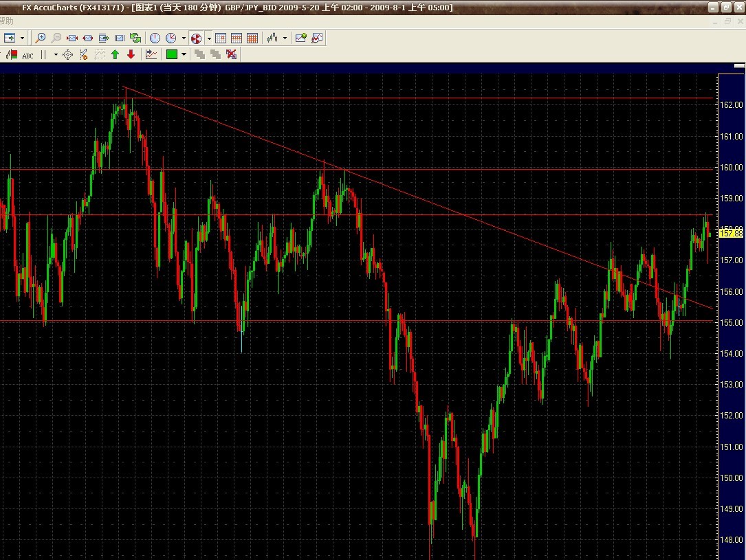Select the candlestick chart type icon
The width and height of the screenshot is (746, 560).
272,38
